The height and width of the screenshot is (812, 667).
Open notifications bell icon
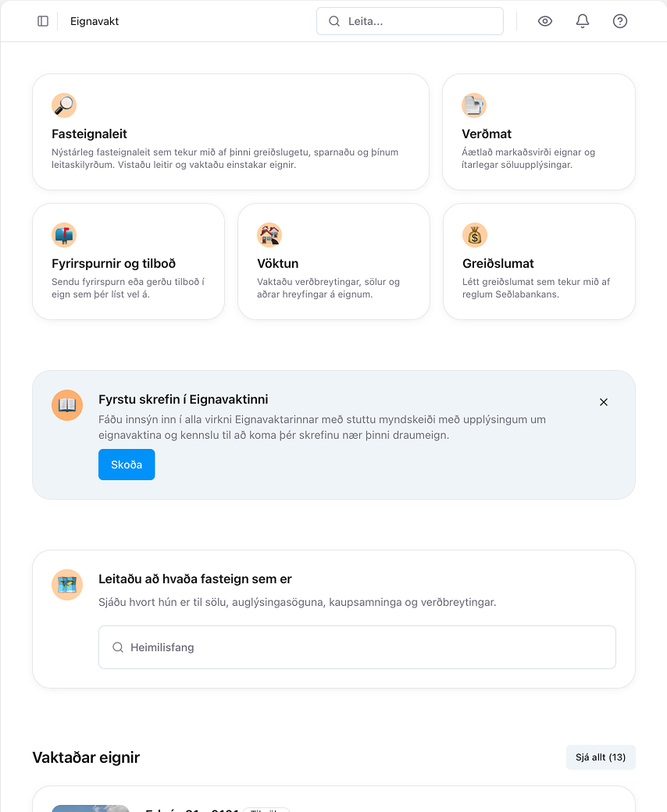(x=583, y=21)
